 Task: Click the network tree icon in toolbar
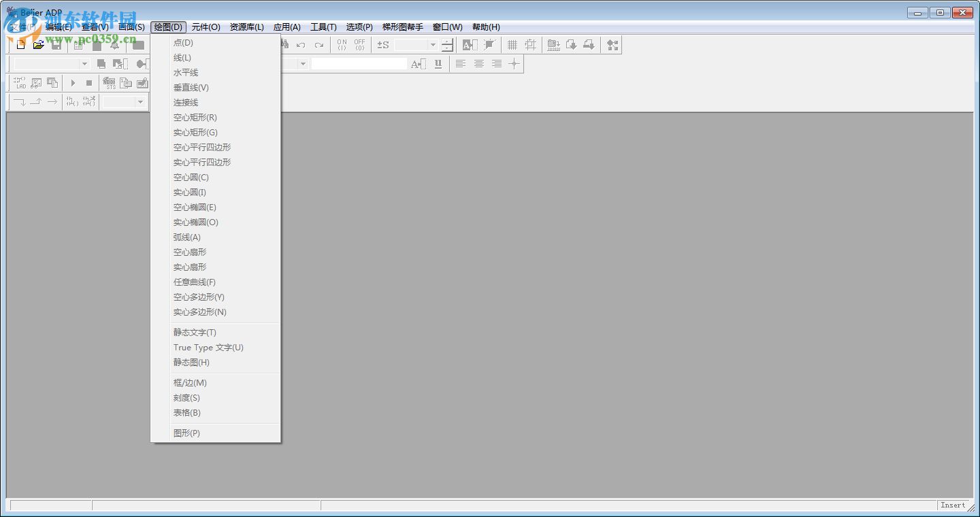(613, 45)
